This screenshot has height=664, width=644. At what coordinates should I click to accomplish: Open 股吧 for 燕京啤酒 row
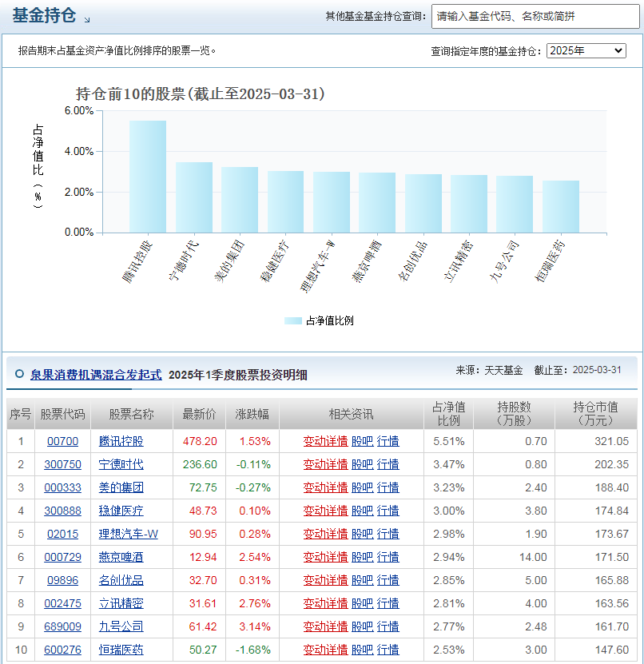[x=363, y=557]
